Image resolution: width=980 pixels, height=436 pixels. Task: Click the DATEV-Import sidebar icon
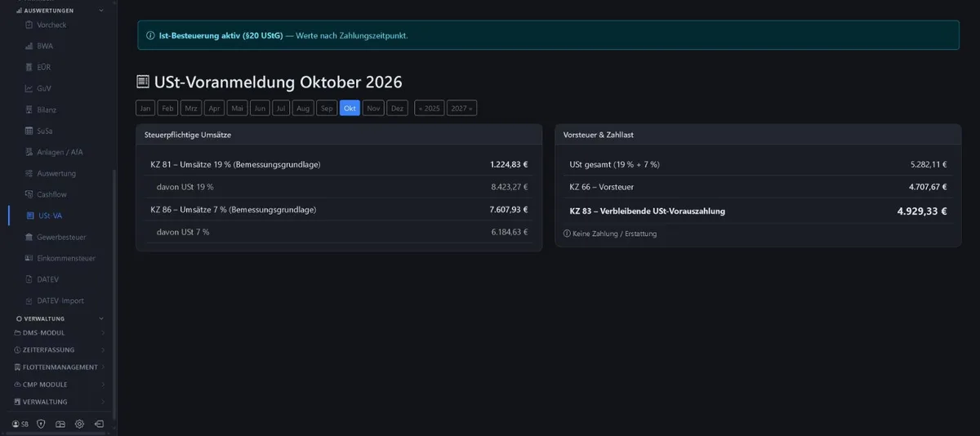(29, 300)
